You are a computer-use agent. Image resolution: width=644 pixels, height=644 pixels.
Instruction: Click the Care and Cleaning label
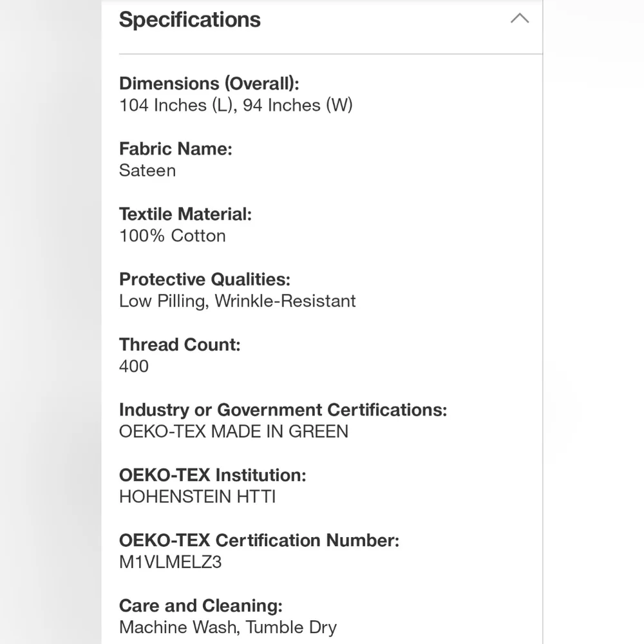[x=201, y=606]
